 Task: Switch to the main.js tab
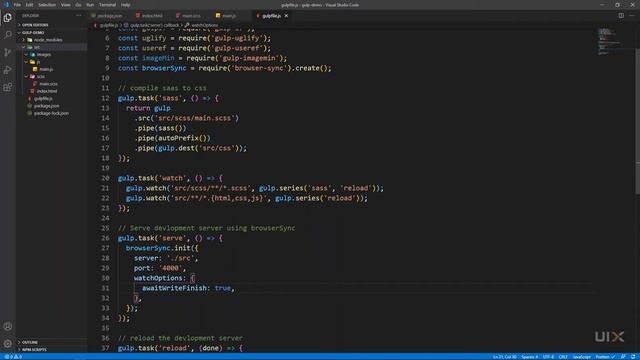(228, 16)
